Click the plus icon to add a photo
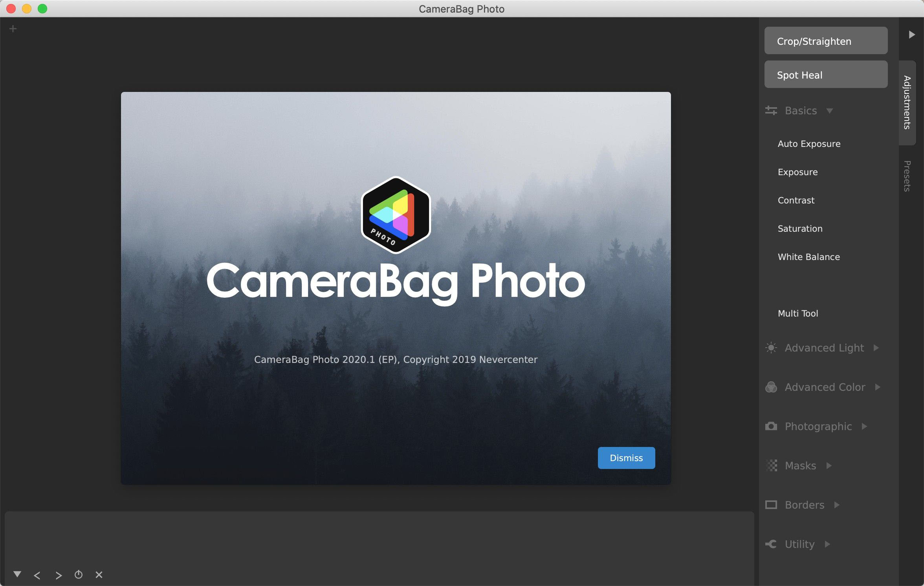 (x=13, y=29)
